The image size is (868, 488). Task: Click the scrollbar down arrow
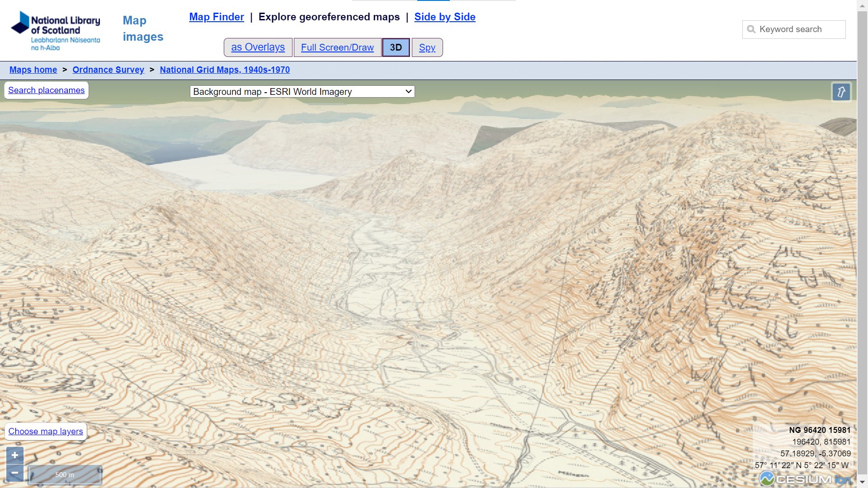click(x=863, y=482)
